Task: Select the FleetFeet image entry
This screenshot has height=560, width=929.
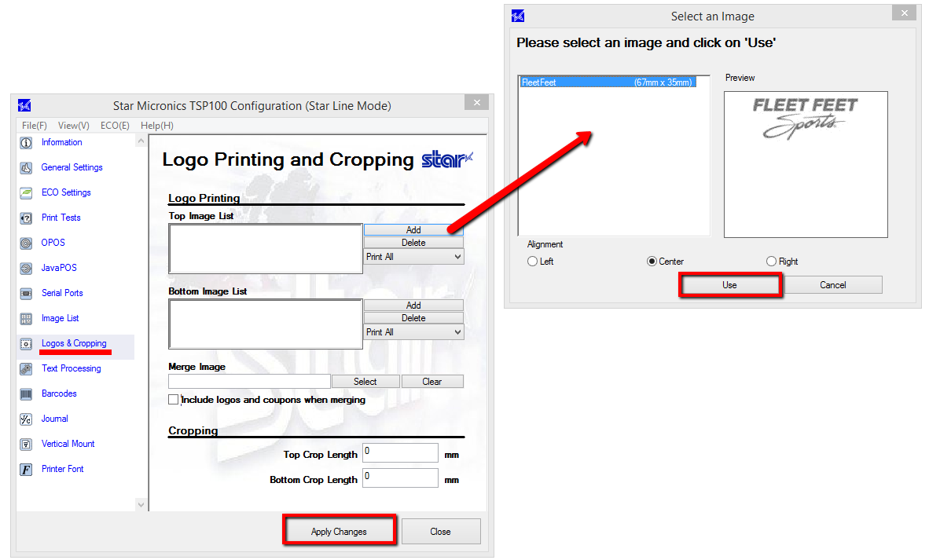Action: point(608,82)
